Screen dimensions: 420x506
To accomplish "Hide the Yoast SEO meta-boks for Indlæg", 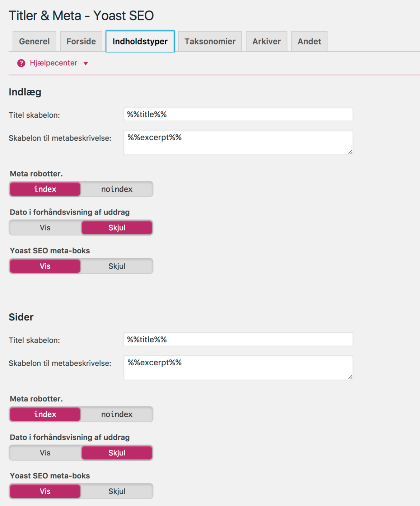I will [117, 266].
